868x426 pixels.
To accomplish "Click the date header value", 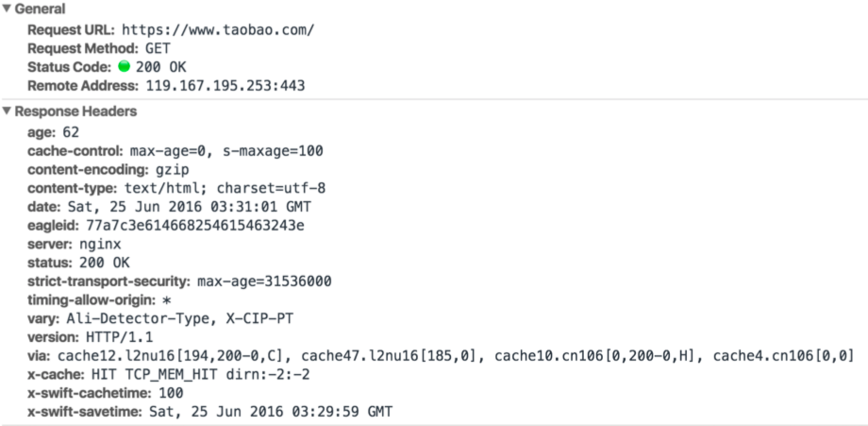I will 189,207.
